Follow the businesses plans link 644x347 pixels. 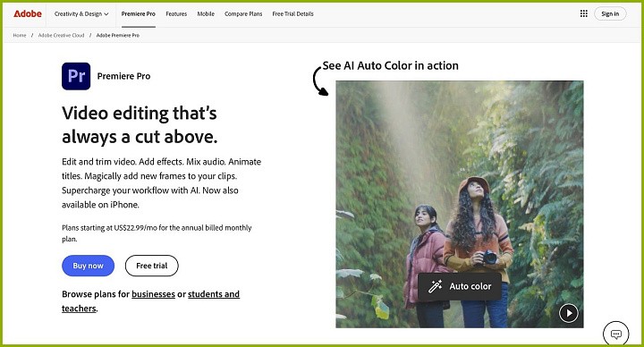[153, 294]
